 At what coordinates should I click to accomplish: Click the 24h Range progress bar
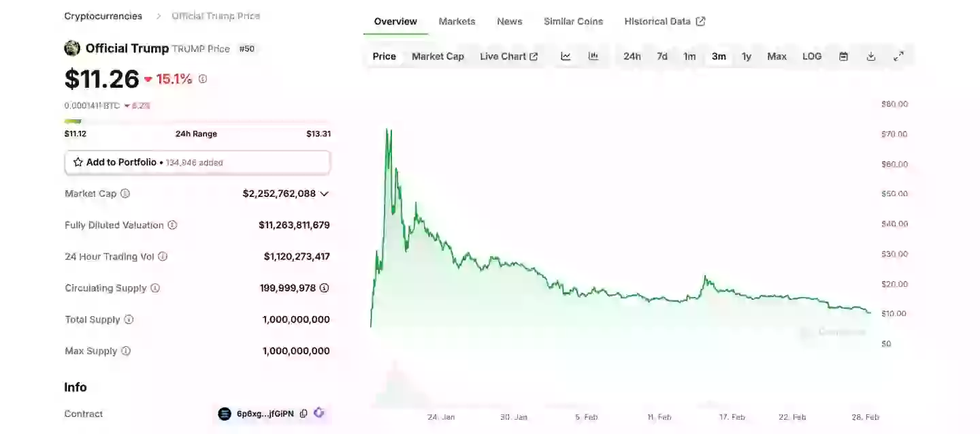pos(197,121)
